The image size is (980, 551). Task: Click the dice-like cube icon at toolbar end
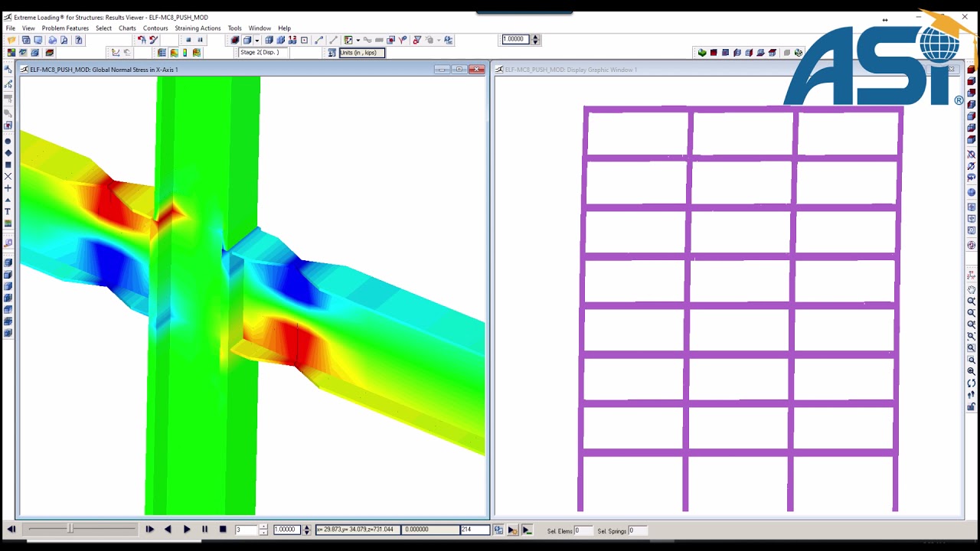(799, 53)
